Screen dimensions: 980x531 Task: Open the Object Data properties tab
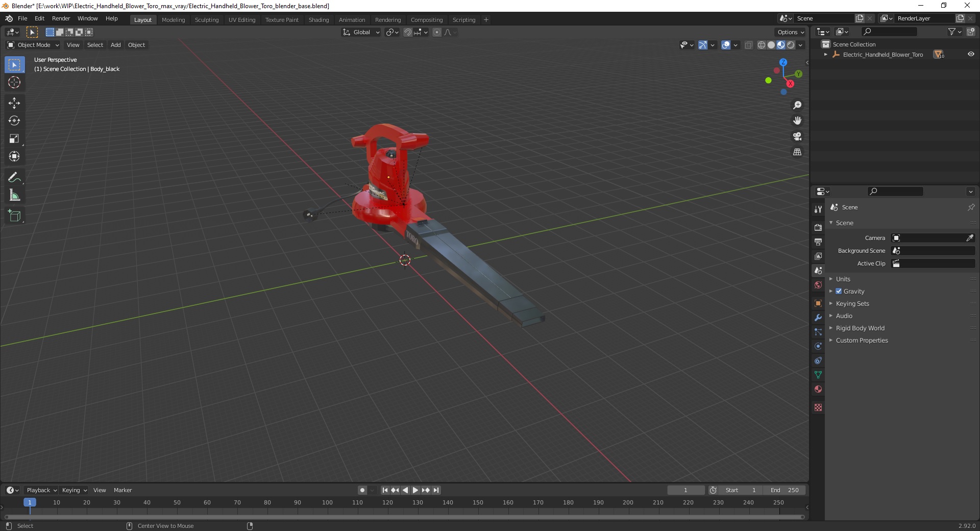(818, 375)
